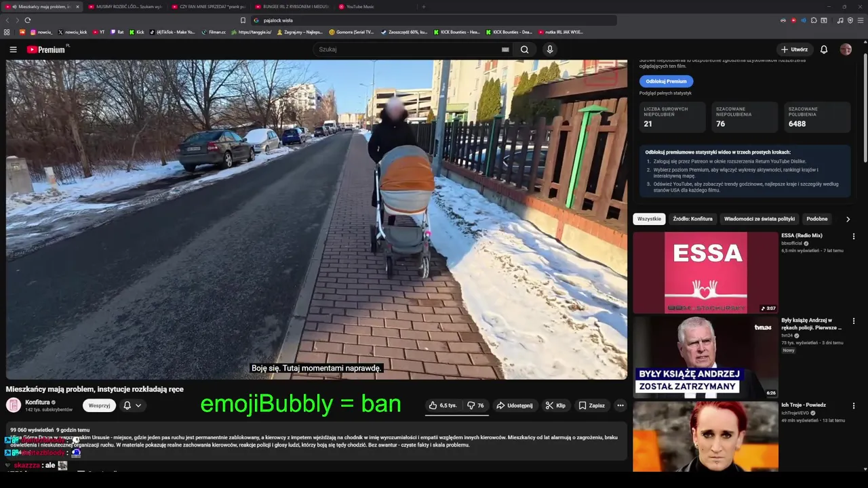Go back in browser history
The height and width of the screenshot is (488, 868).
pos(7,20)
